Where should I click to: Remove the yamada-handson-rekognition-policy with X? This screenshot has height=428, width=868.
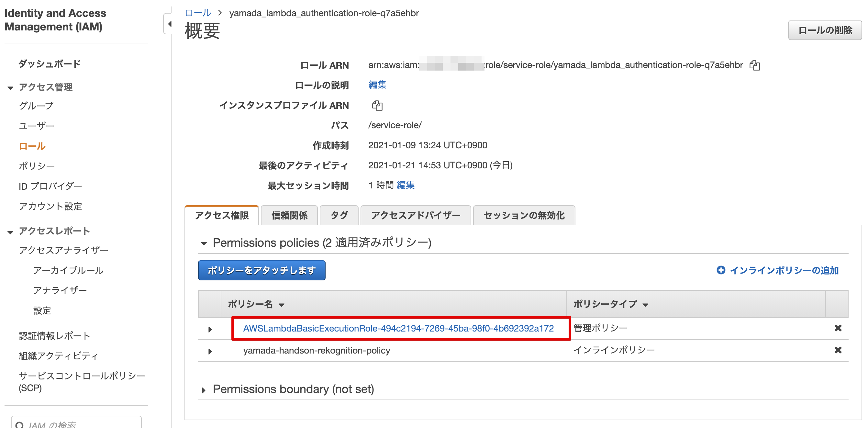(x=838, y=350)
